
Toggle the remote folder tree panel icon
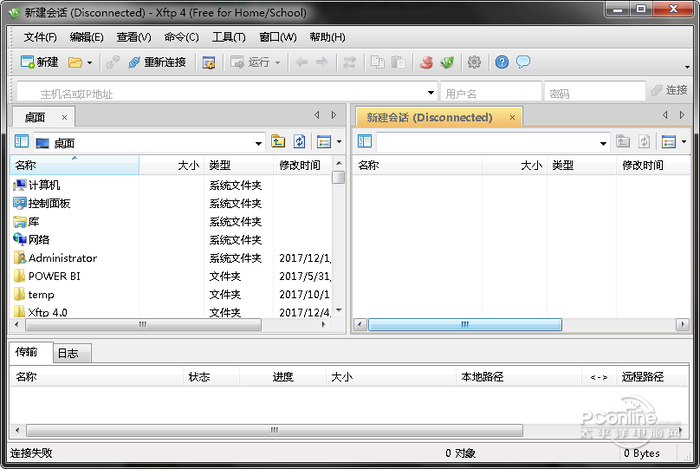[365, 142]
